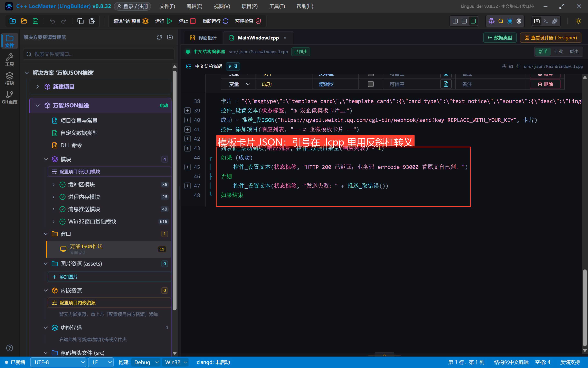Expand the 缓冲区模块 tree item
The image size is (588, 368).
point(54,184)
